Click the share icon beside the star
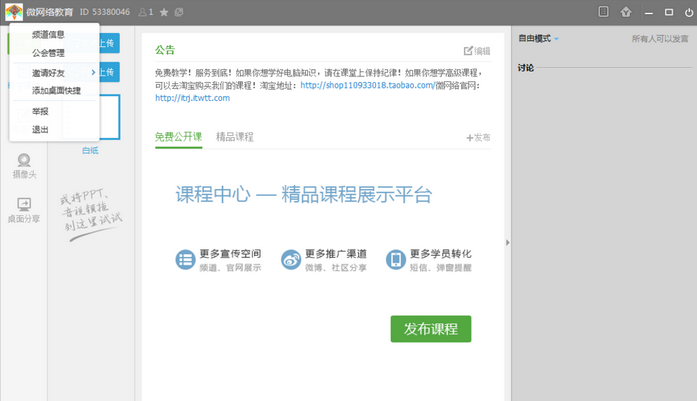Viewport: 697px width, 401px height. 179,12
